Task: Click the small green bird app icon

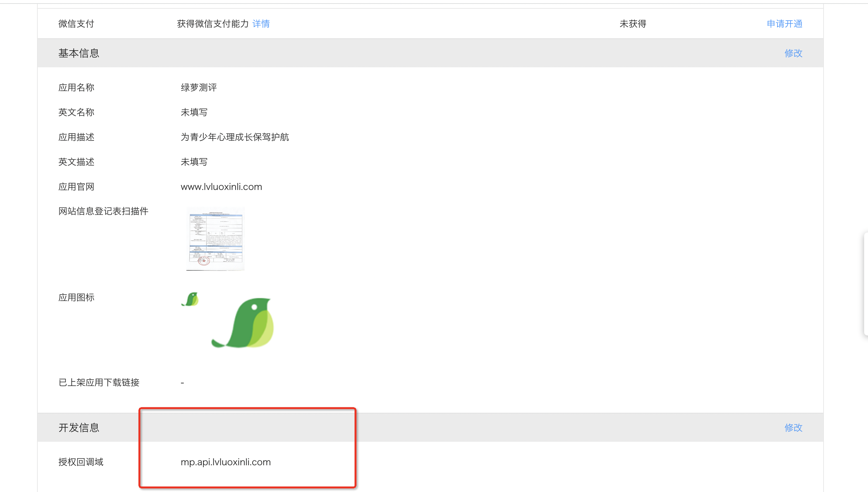Action: 190,299
